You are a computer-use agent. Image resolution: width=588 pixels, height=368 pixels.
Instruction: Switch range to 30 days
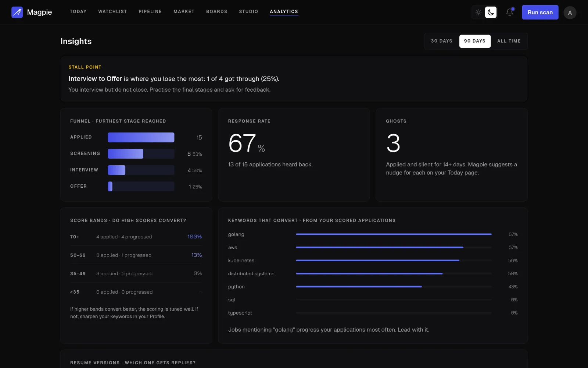pyautogui.click(x=442, y=41)
